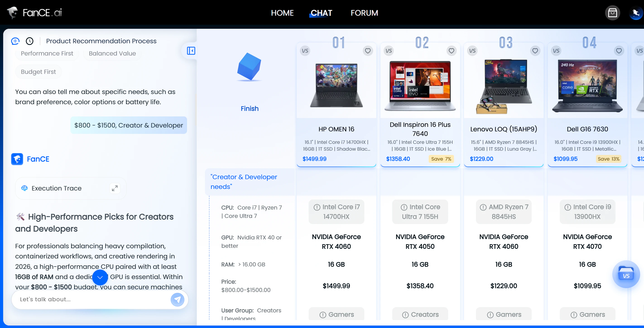Image resolution: width=644 pixels, height=328 pixels.
Task: Toggle VS compare on Lenovo LOQ card
Action: 472,51
